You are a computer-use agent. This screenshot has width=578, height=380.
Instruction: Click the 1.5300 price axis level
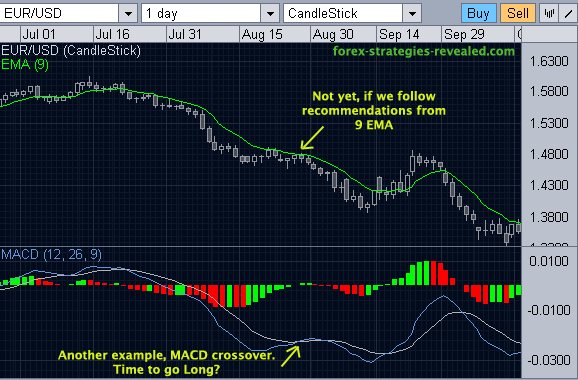tap(549, 123)
